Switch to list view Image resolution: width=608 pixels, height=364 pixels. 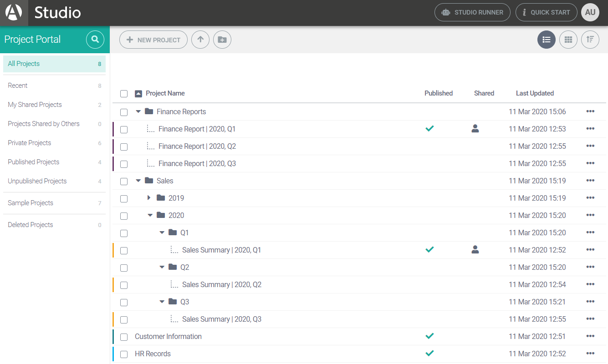(547, 40)
